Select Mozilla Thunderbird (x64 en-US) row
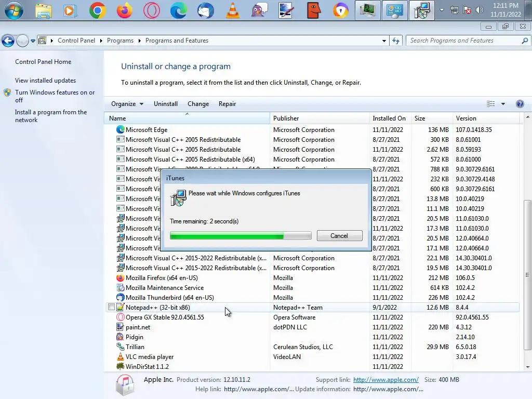 click(x=312, y=297)
